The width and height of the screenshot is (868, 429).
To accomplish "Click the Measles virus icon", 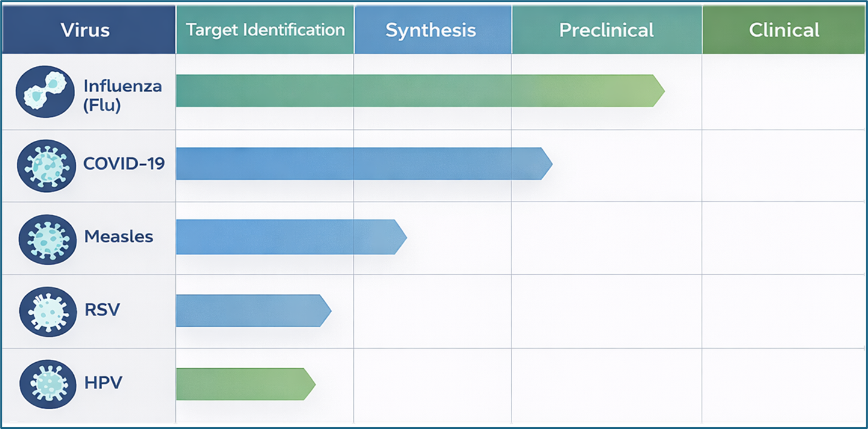I will [x=47, y=238].
